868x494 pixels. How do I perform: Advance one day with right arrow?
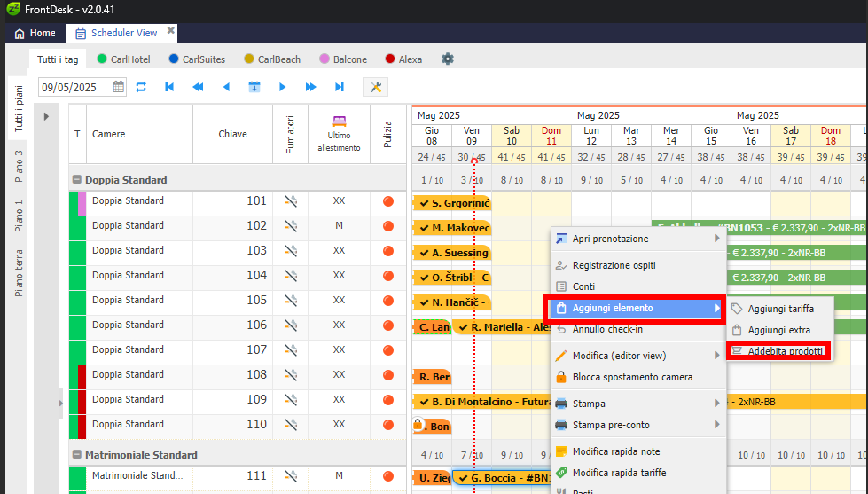point(282,87)
